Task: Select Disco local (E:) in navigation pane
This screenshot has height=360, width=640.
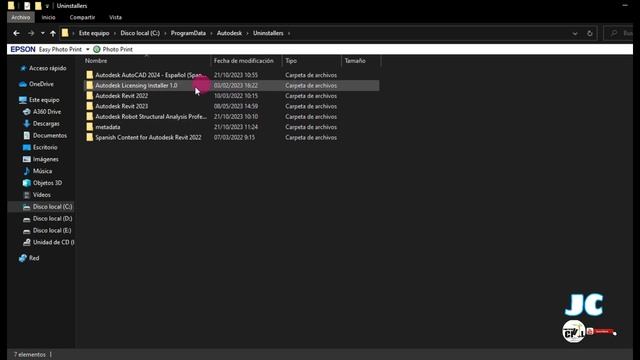Action: click(52, 230)
